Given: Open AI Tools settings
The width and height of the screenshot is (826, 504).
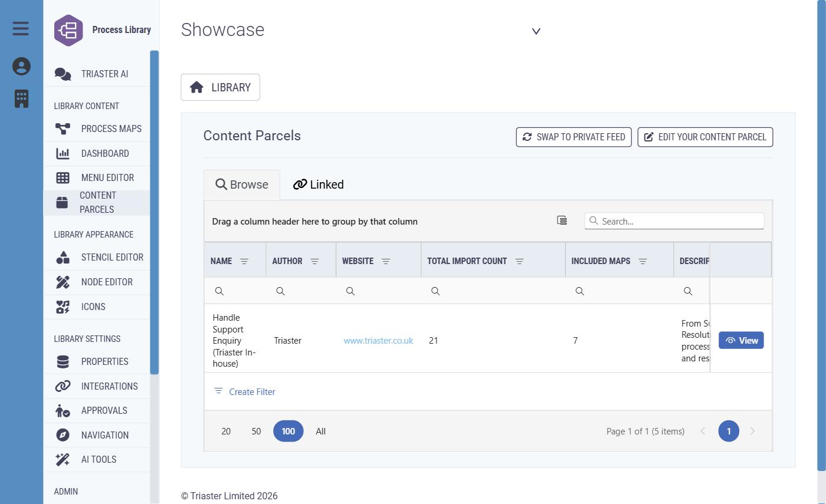Looking at the screenshot, I should [97, 459].
